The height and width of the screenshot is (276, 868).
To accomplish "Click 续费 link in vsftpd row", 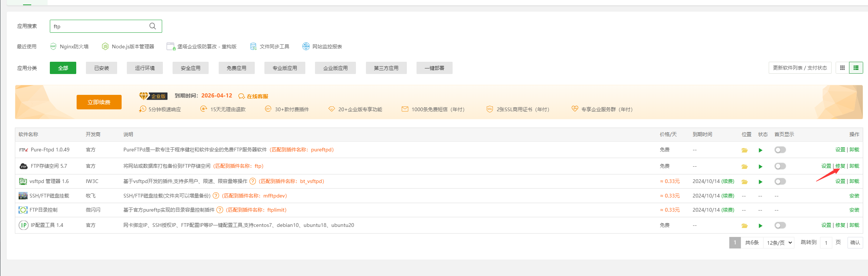I will point(728,181).
